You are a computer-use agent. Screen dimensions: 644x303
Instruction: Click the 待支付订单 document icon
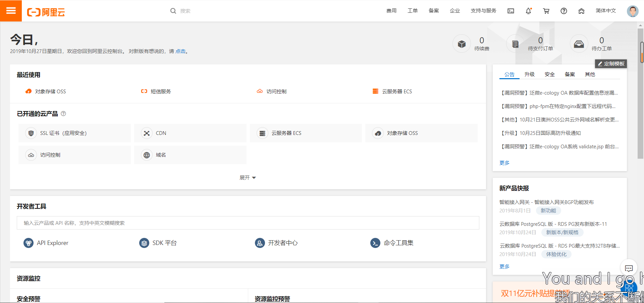516,44
